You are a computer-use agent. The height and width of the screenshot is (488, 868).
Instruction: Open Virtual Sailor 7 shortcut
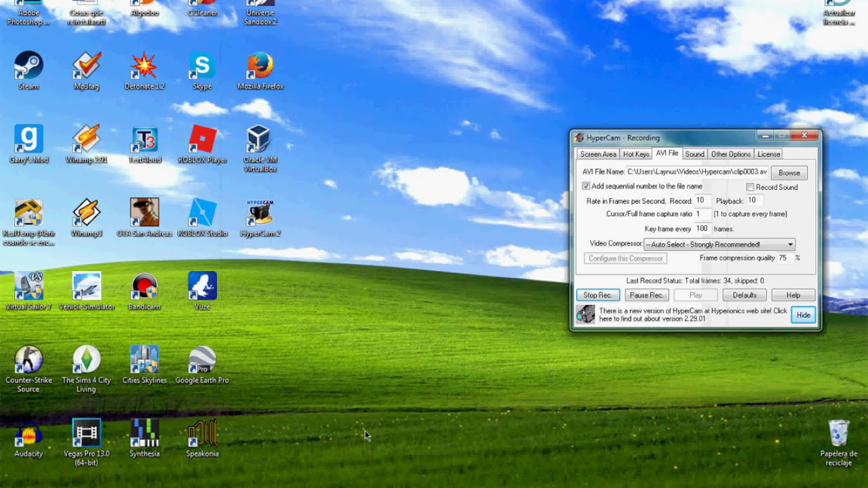28,291
